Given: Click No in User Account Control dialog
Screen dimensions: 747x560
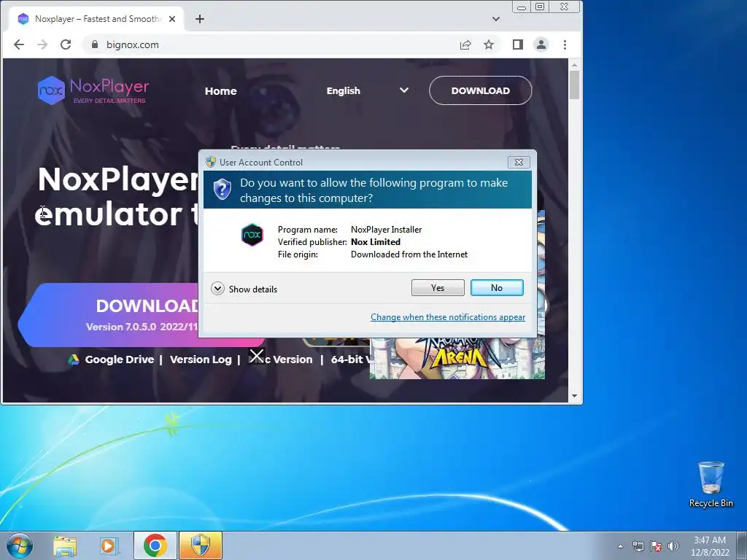Looking at the screenshot, I should 496,287.
